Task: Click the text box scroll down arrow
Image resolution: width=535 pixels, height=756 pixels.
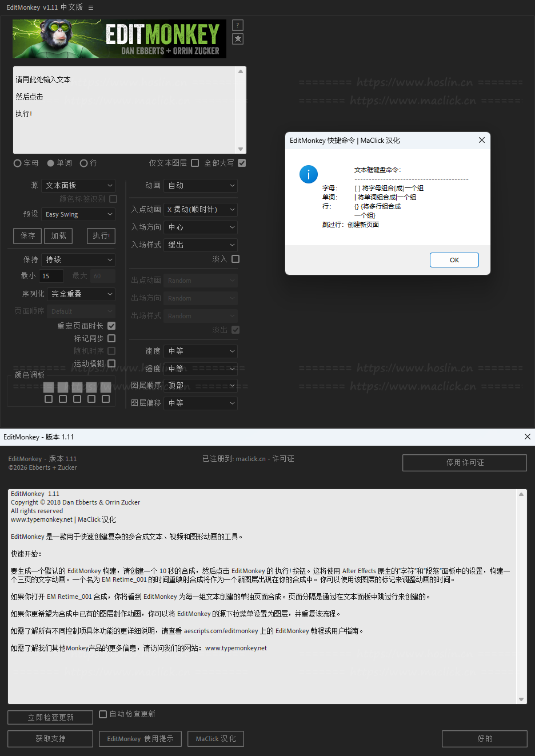Action: [x=241, y=149]
